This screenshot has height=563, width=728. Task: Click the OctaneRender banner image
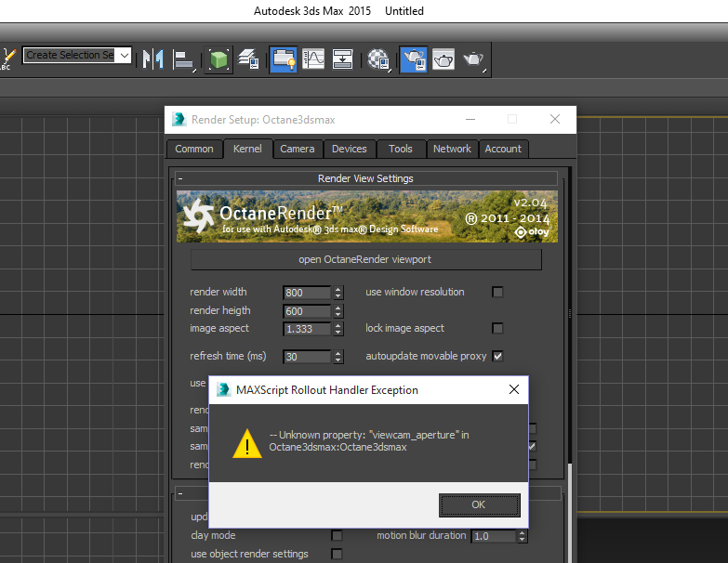pyautogui.click(x=366, y=216)
